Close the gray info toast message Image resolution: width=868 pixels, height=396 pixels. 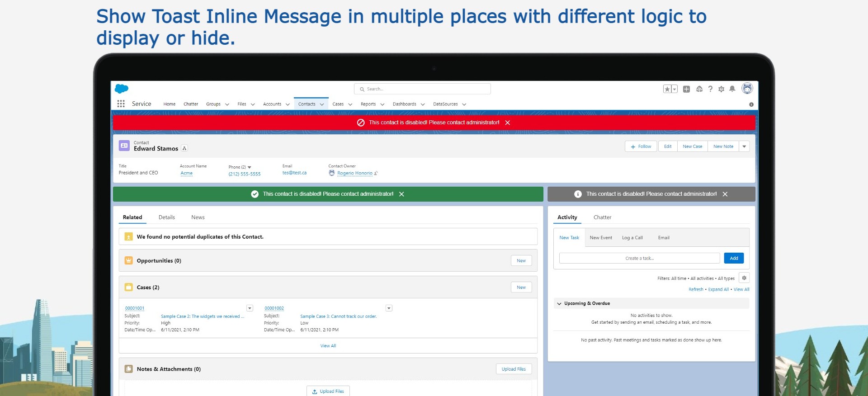pos(725,194)
